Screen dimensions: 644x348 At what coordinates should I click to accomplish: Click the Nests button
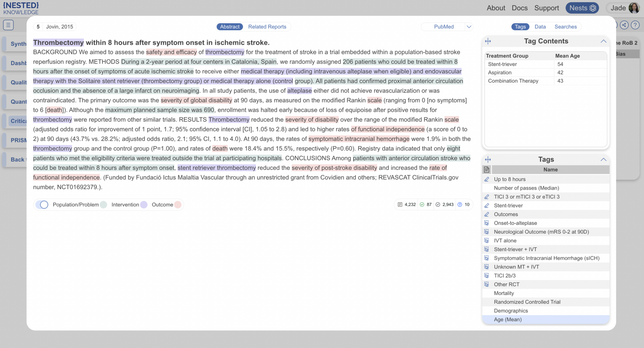pyautogui.click(x=582, y=8)
